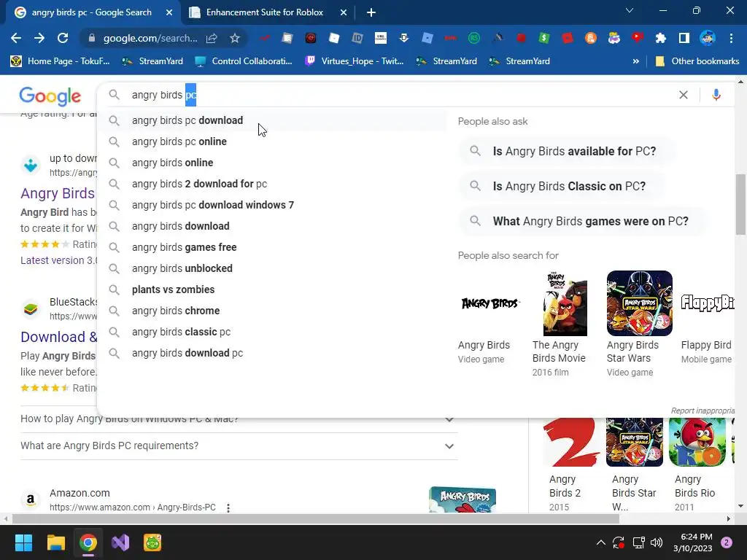Switch to the Enhancement Suite for Roblox tab
The height and width of the screenshot is (560, 747).
point(264,12)
